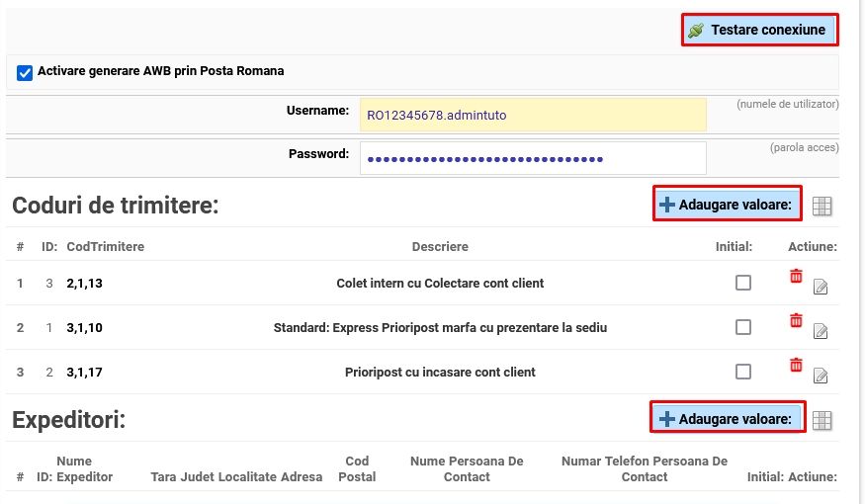Add value under Coduri de trimitere
Screen dimensions: 865x504
click(x=727, y=204)
